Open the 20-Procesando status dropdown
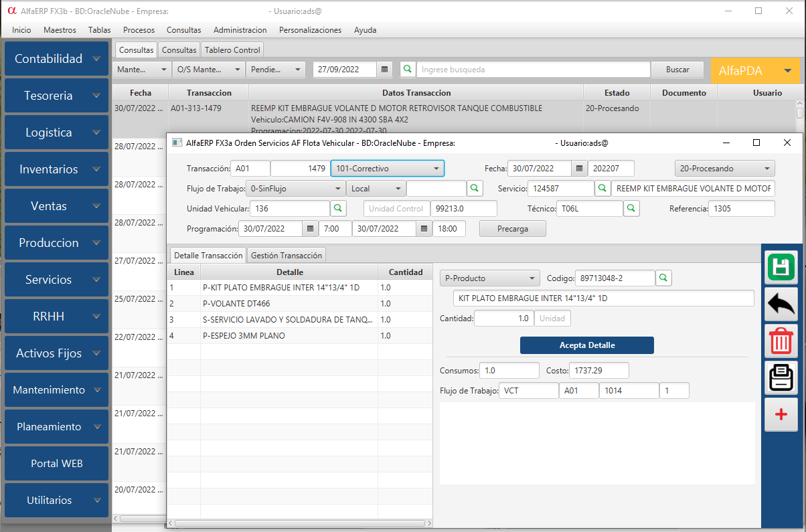Image resolution: width=806 pixels, height=532 pixels. point(724,169)
